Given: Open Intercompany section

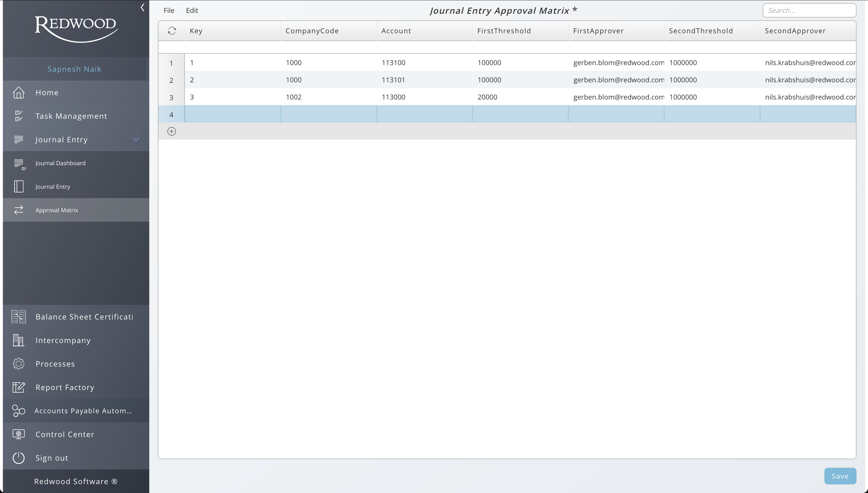Looking at the screenshot, I should [x=76, y=340].
